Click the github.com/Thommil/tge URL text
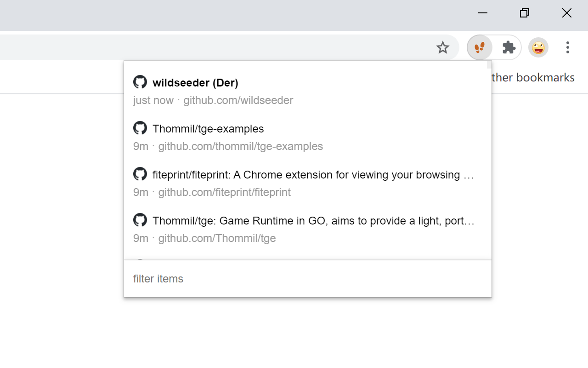 tap(217, 238)
